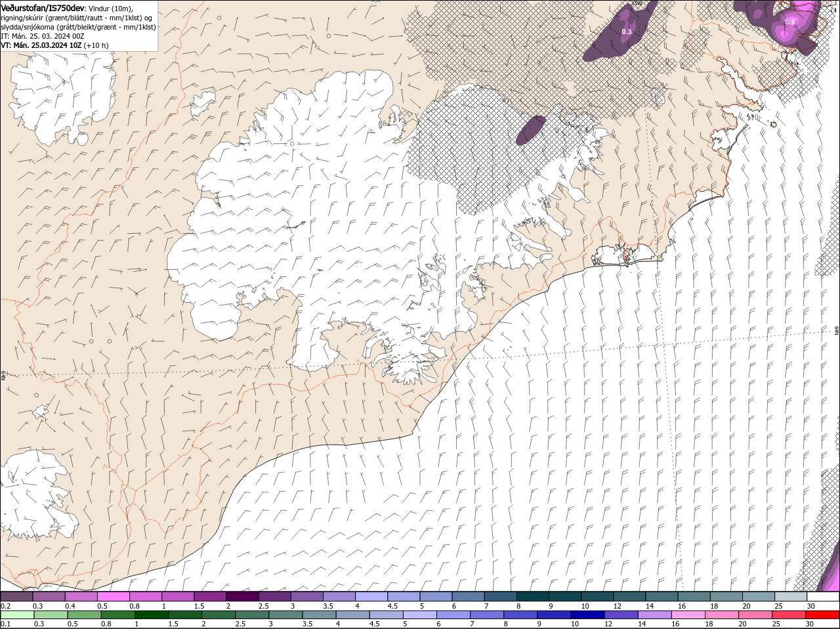The height and width of the screenshot is (629, 840).
Task: Click lower legend swatch labeled 4
Action: [353, 615]
